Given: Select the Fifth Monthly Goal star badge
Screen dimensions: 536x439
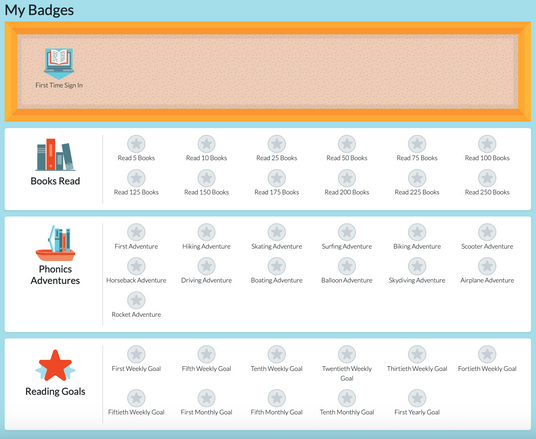Looking at the screenshot, I should point(277,398).
